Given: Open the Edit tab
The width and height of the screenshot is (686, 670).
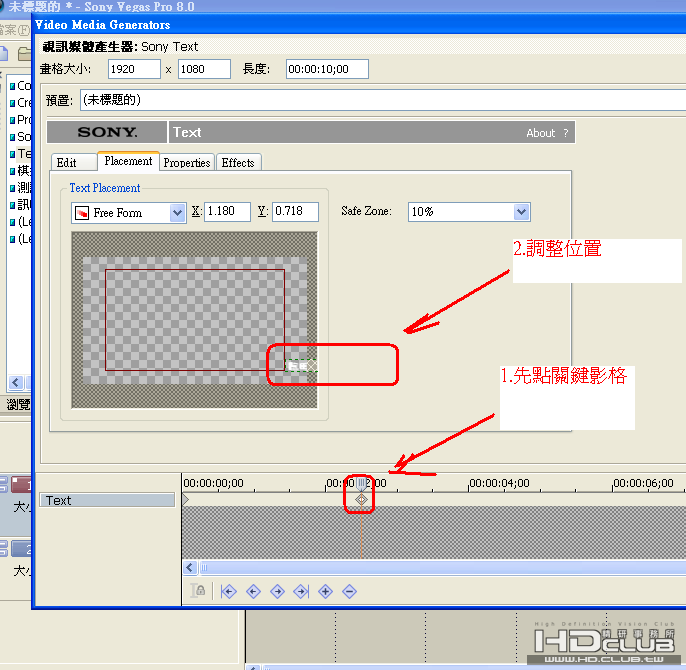Looking at the screenshot, I should (74, 162).
